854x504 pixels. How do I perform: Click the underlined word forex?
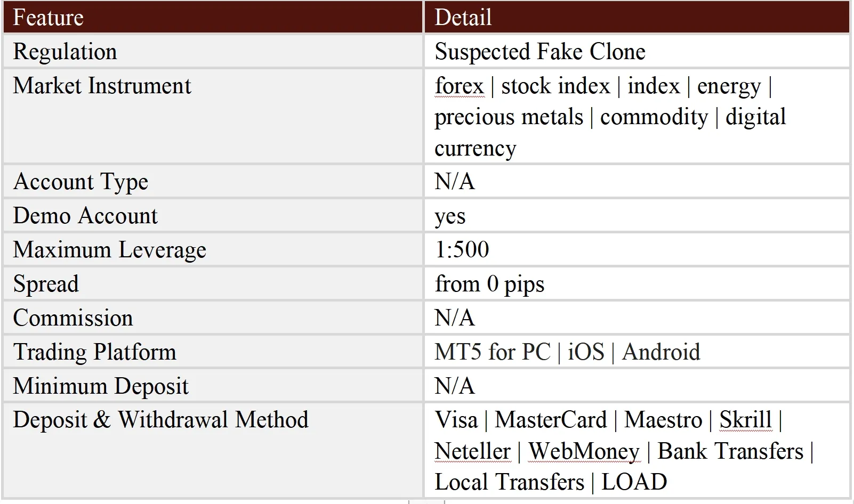pos(459,86)
